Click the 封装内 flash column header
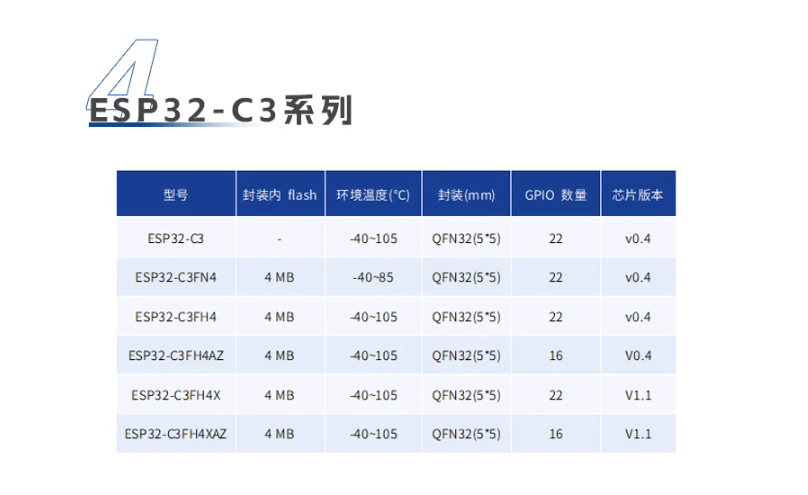 (x=280, y=195)
